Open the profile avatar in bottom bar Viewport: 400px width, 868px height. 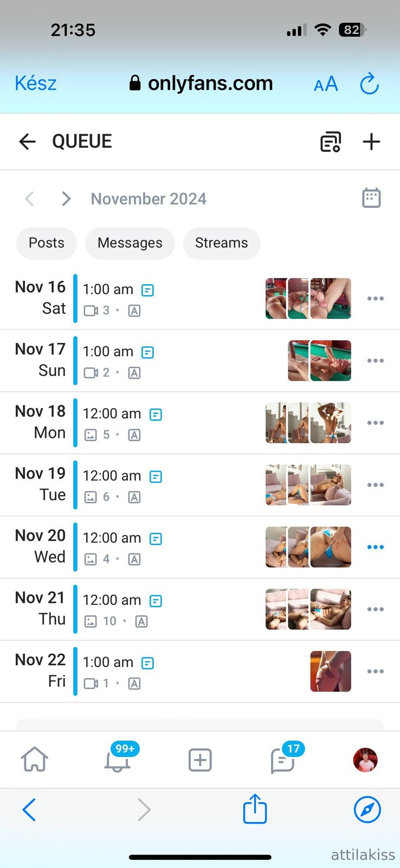coord(365,759)
